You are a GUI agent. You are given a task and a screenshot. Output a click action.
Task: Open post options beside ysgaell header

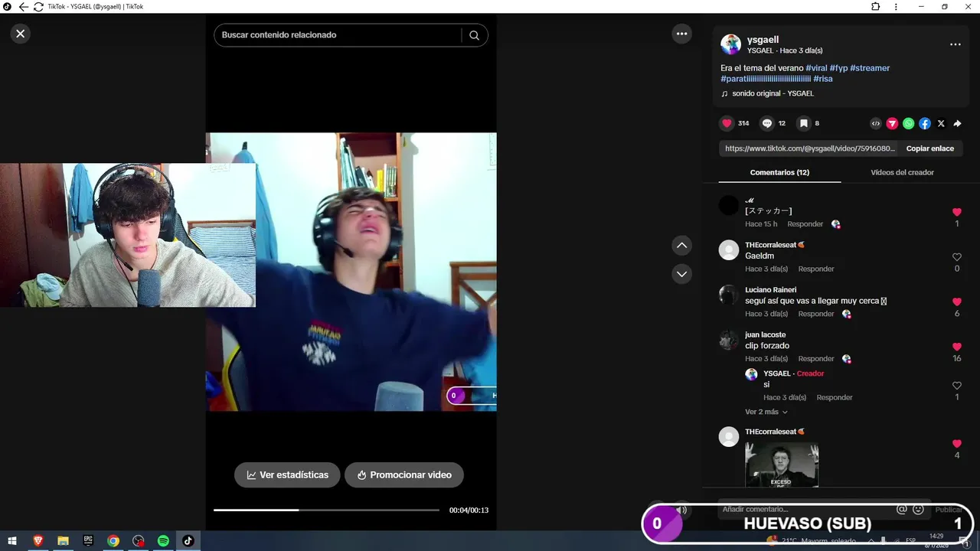coord(955,44)
